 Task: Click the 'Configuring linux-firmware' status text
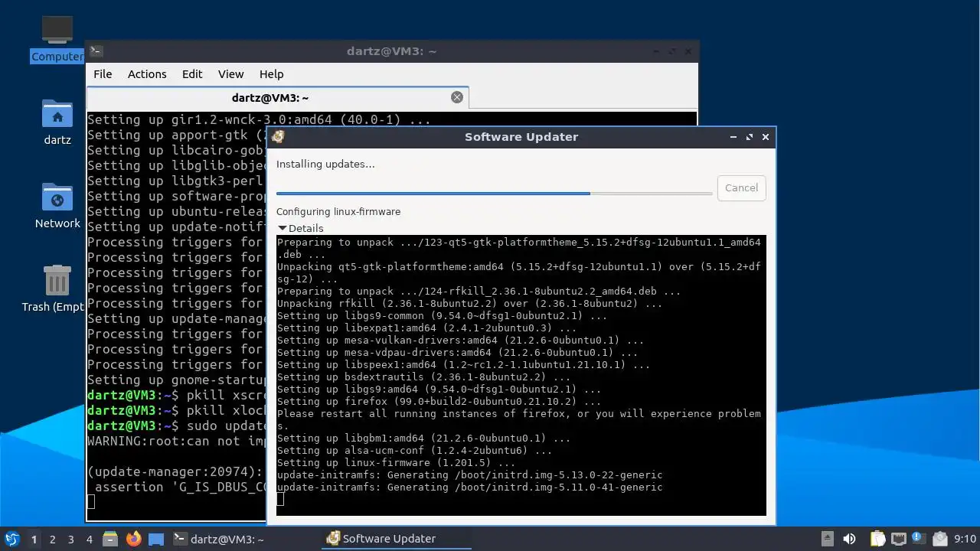click(x=338, y=211)
